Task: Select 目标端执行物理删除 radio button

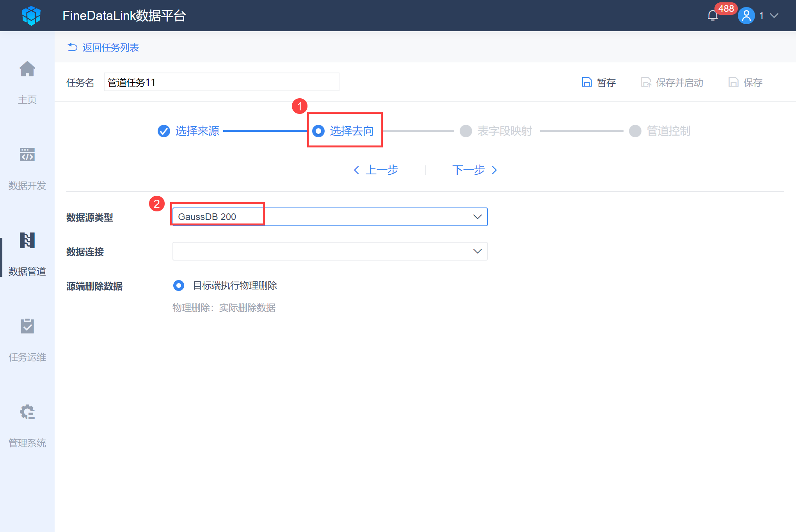Action: tap(179, 286)
